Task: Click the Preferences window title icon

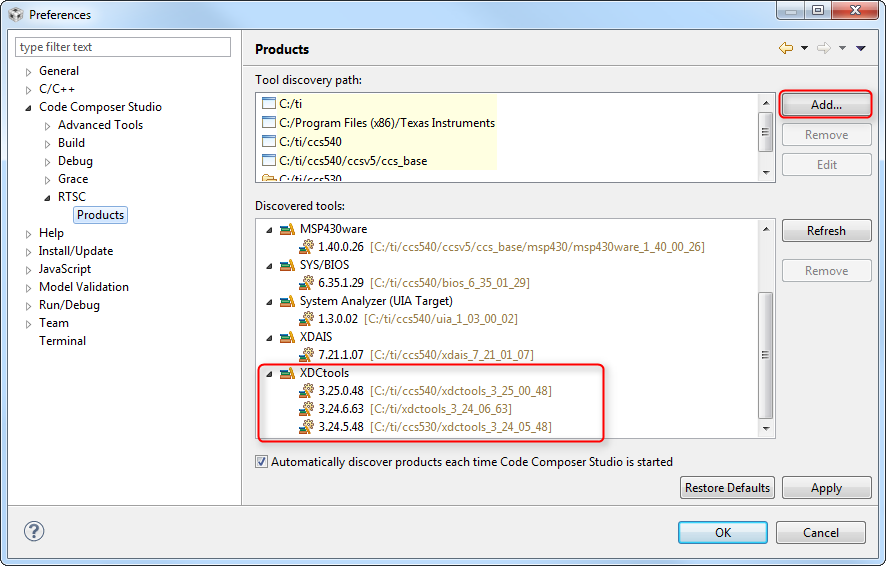Action: (x=16, y=14)
